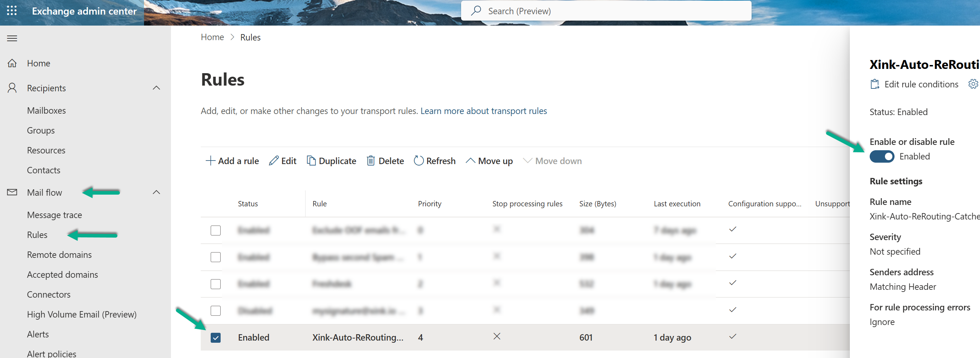Open Accepted domains in sidebar

[x=62, y=275]
